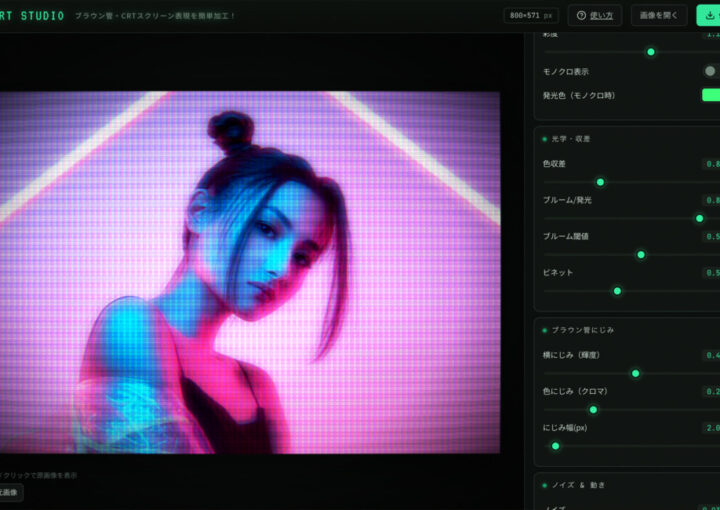Click the 色にじみ (クロマ) slider handle
This screenshot has height=510, width=720.
pyautogui.click(x=593, y=409)
